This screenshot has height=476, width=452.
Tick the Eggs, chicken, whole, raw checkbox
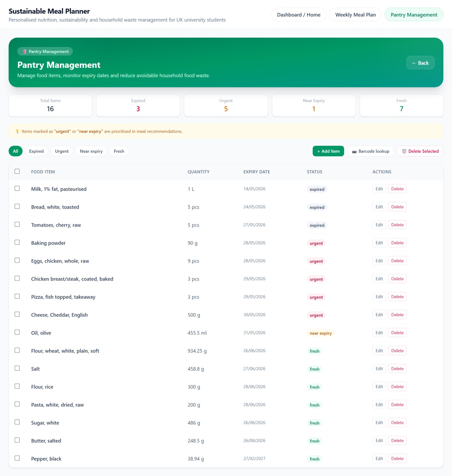click(17, 260)
